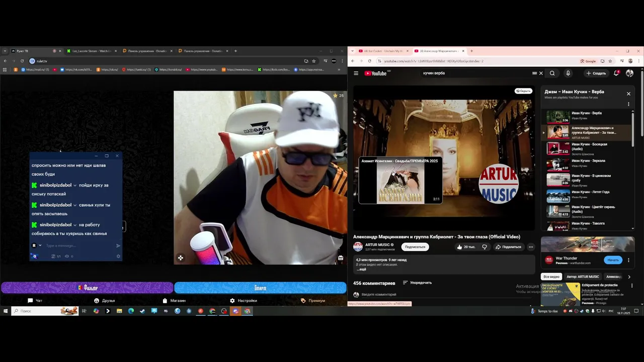644x362 pixels.
Task: Click Начать on War Thunder ad
Action: 613,260
